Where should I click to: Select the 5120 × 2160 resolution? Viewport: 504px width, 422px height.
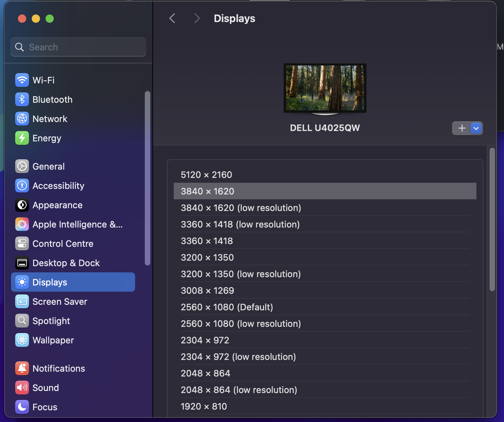tap(325, 175)
